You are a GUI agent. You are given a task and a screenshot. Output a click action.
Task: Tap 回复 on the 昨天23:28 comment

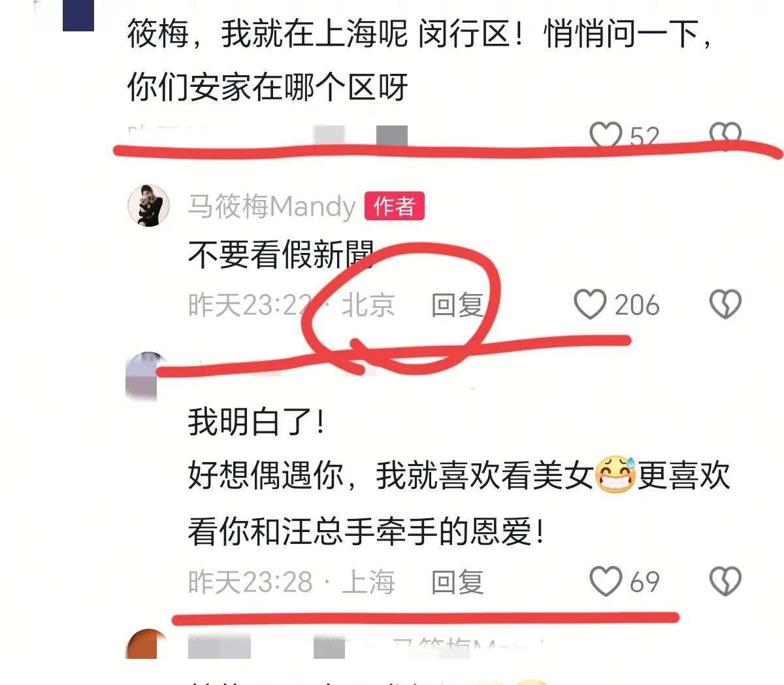(x=457, y=582)
